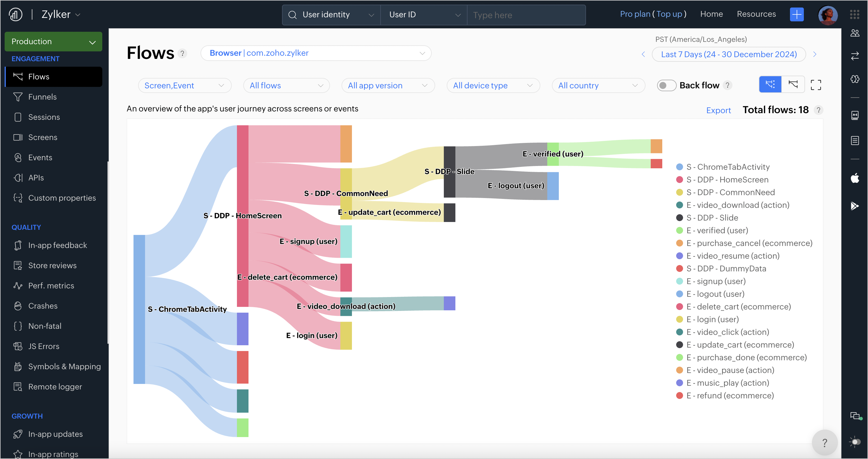Click the Export link
Viewport: 868px width, 459px height.
[718, 111]
